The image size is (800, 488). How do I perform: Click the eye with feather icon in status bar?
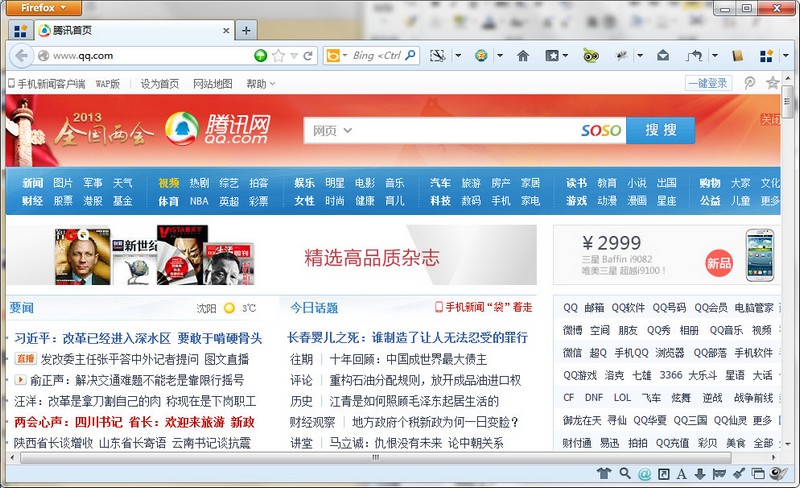[x=778, y=474]
